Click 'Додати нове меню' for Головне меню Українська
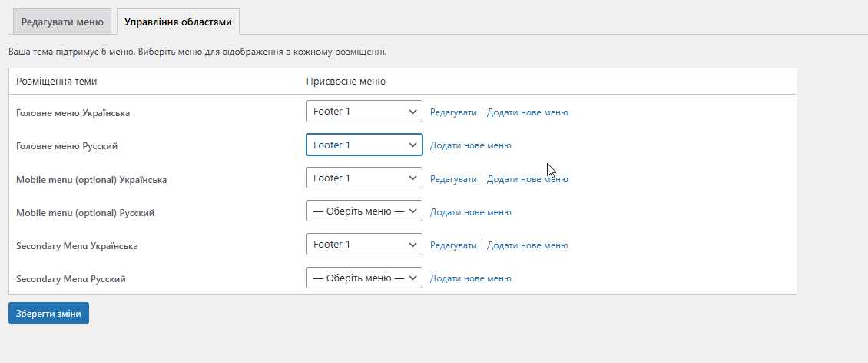This screenshot has height=363, width=868. [527, 112]
